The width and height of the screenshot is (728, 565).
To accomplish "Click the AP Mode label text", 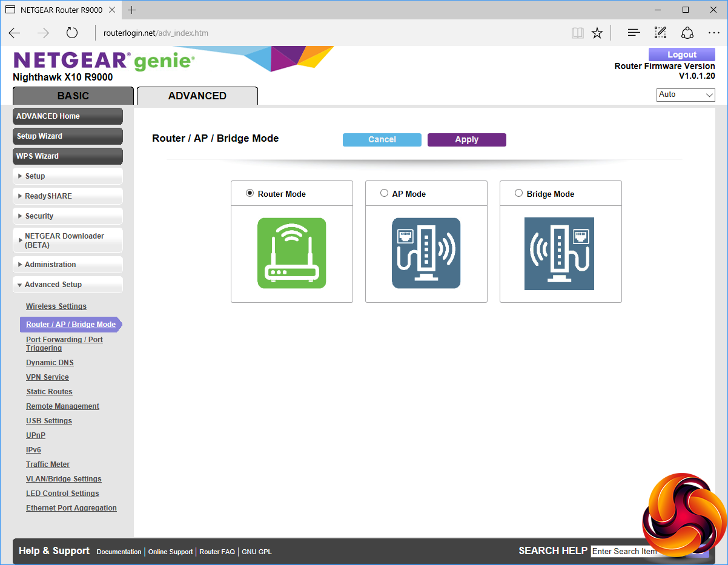I will click(x=409, y=194).
